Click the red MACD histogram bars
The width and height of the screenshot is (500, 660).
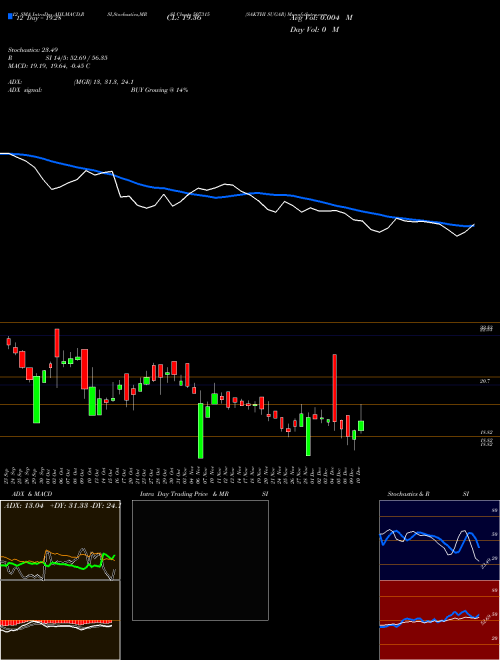(x=56, y=622)
